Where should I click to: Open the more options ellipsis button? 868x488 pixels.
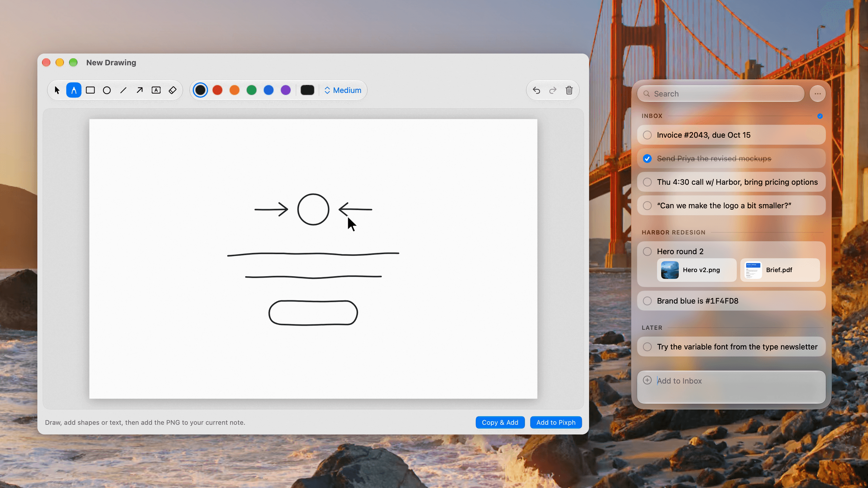[817, 94]
